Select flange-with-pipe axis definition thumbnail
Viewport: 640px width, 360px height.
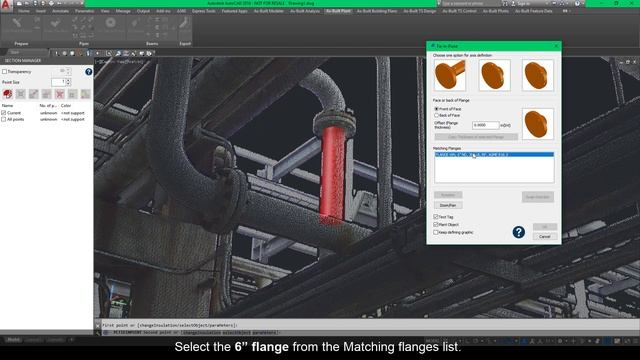point(449,75)
